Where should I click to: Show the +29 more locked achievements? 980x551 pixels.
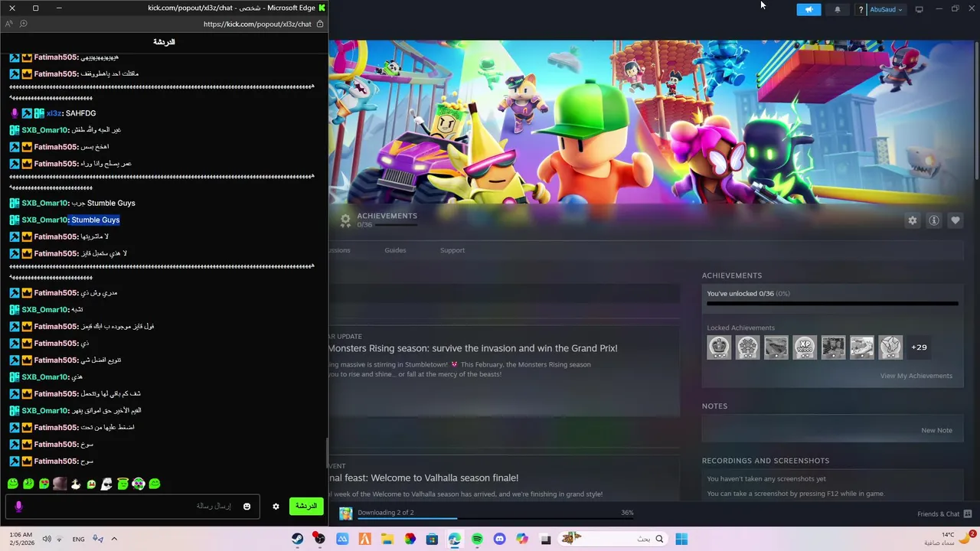pos(919,347)
